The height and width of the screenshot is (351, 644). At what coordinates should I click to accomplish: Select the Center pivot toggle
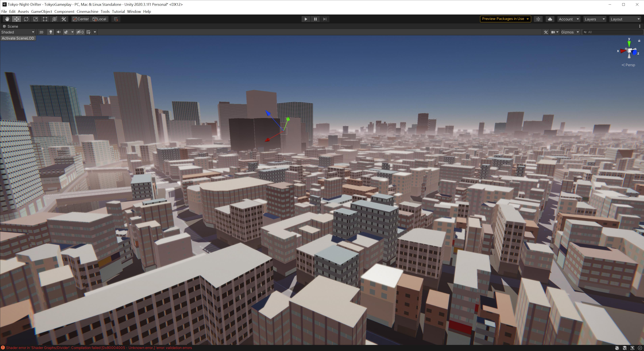coord(80,19)
